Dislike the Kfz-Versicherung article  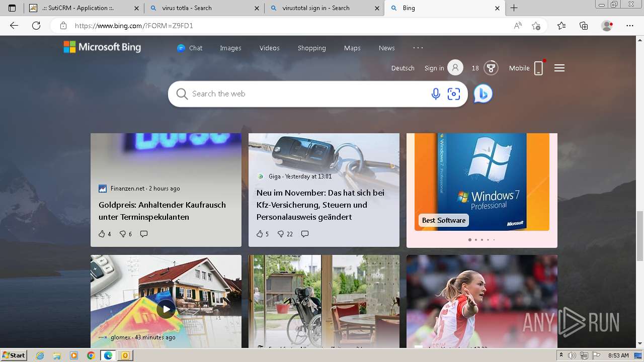[281, 234]
